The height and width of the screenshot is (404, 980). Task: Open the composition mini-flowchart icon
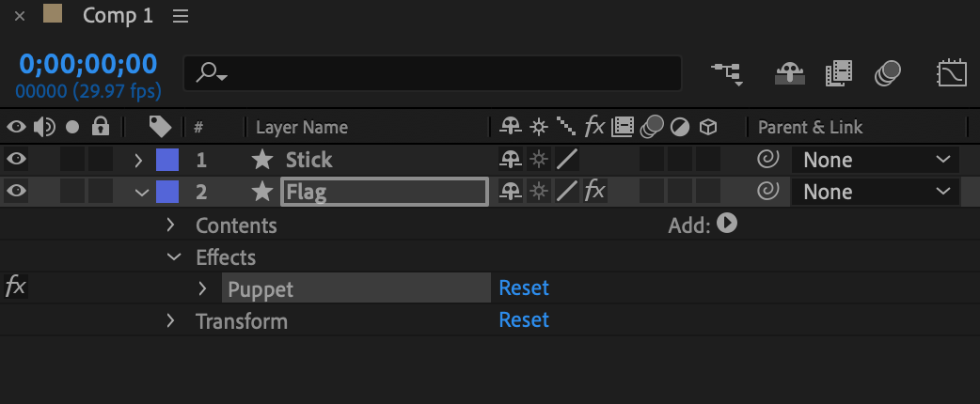pyautogui.click(x=725, y=72)
